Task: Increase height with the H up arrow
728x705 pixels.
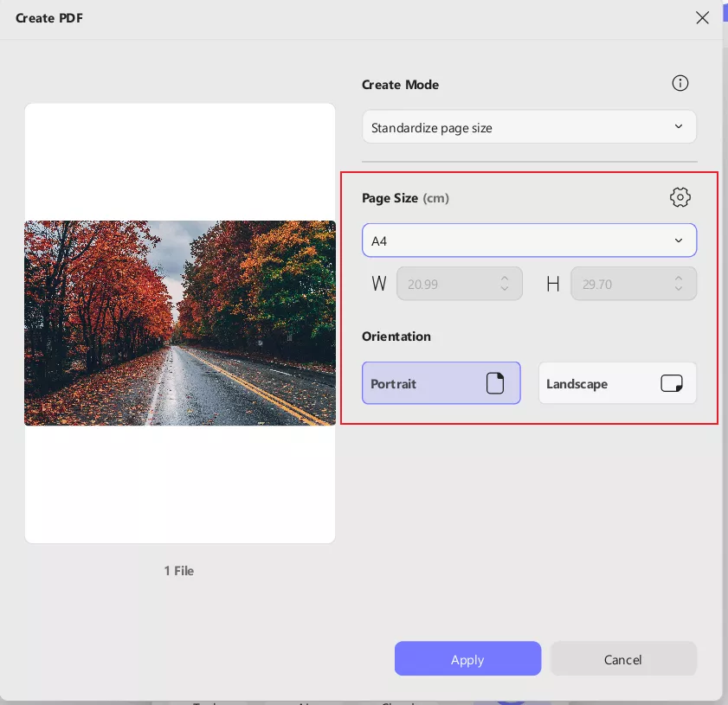Action: (679, 278)
